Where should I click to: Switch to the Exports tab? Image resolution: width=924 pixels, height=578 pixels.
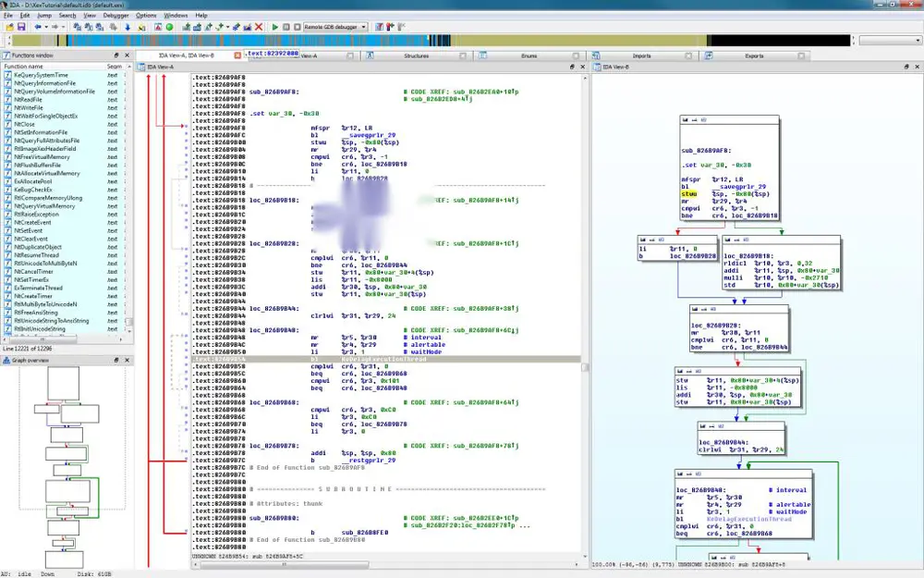point(754,55)
